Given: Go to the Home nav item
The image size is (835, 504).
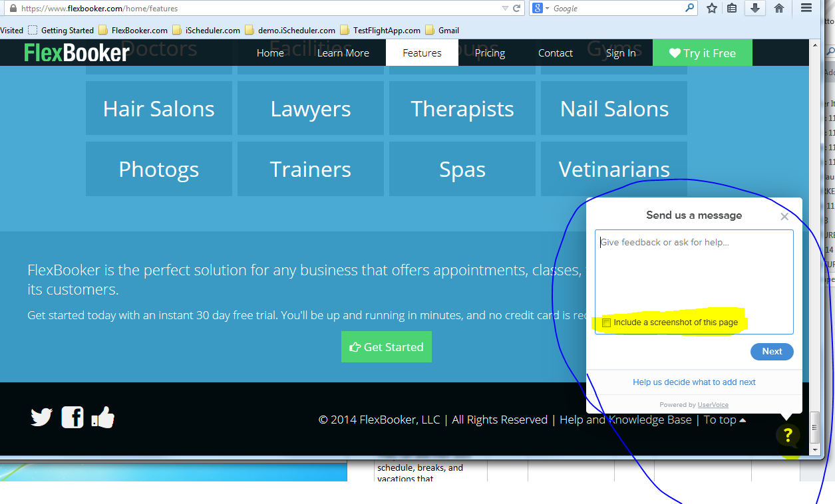Looking at the screenshot, I should 270,53.
